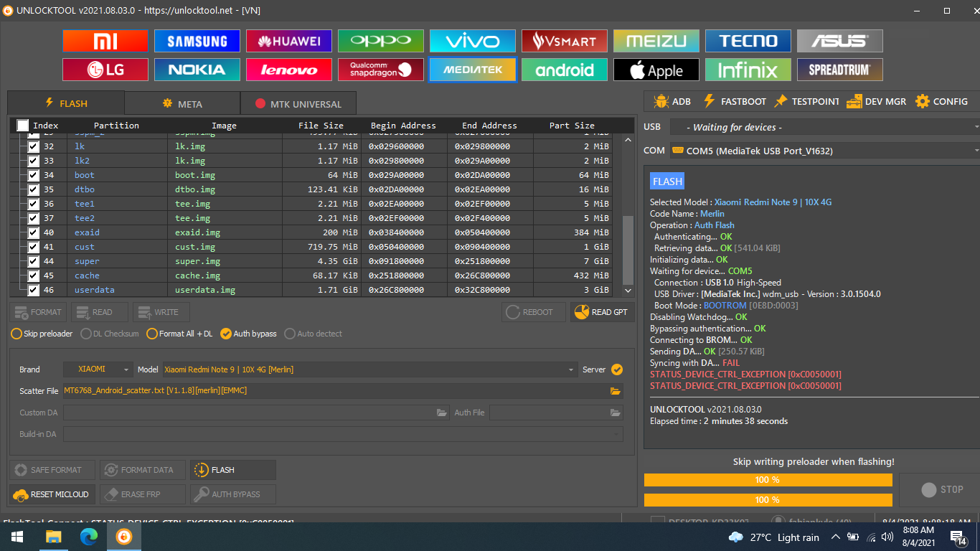The image size is (980, 551).
Task: Click the FLASH action button
Action: pos(232,470)
